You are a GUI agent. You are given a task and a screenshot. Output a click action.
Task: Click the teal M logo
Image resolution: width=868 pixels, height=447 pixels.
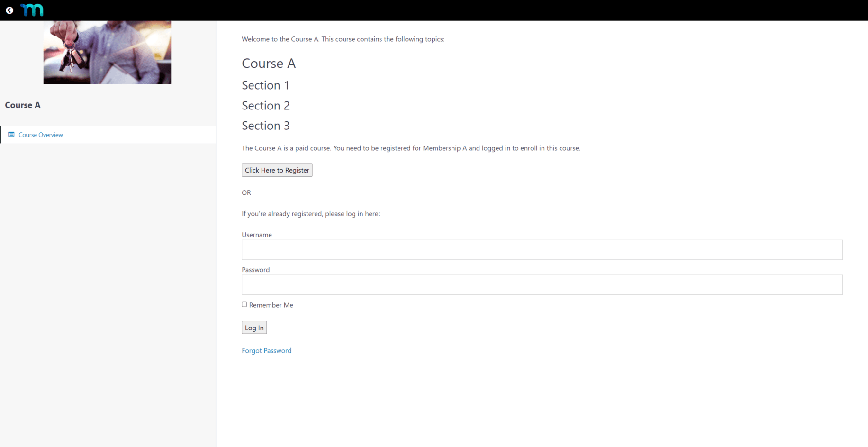coord(32,10)
